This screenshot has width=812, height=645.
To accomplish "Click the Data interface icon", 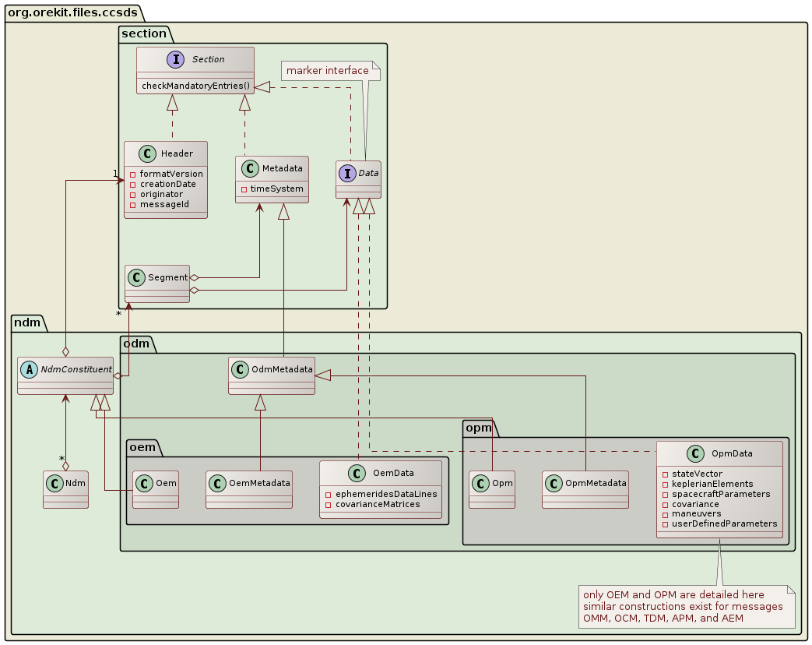I will pos(347,174).
